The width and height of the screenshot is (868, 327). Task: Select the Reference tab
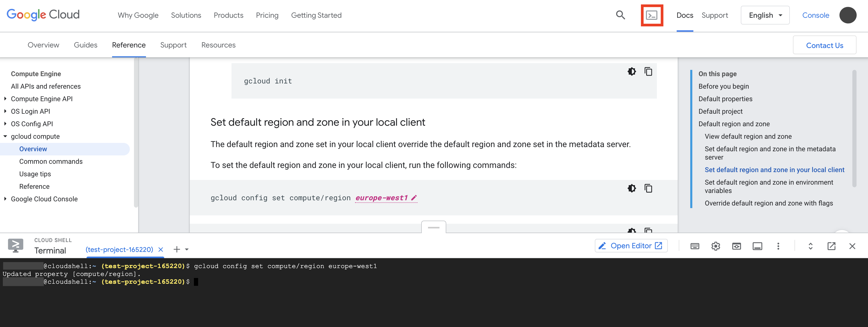pyautogui.click(x=129, y=45)
